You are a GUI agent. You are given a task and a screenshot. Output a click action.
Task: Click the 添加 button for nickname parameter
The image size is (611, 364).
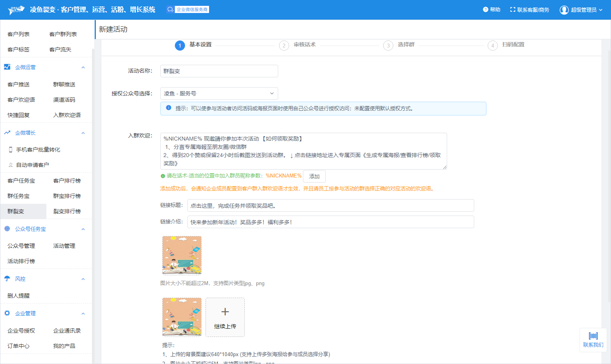pyautogui.click(x=314, y=176)
